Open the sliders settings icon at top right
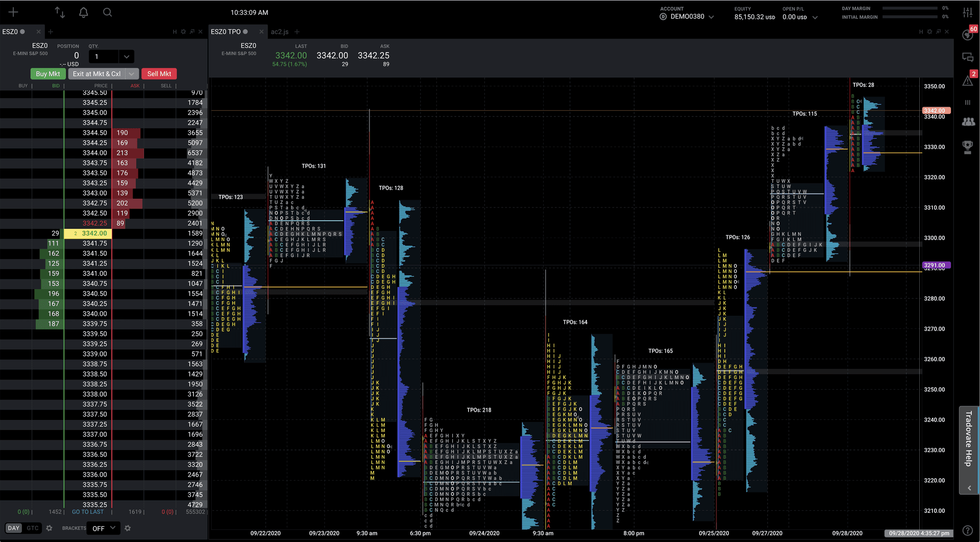 (x=967, y=13)
